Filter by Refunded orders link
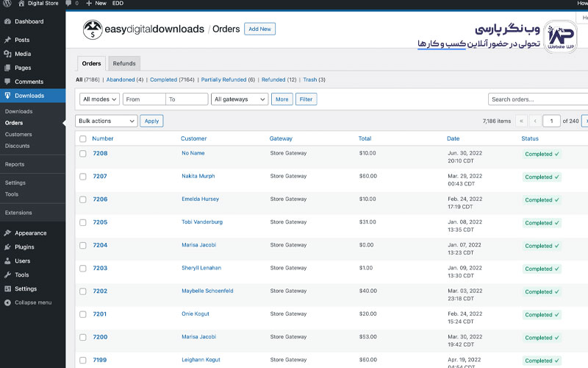The height and width of the screenshot is (368, 588). click(273, 79)
